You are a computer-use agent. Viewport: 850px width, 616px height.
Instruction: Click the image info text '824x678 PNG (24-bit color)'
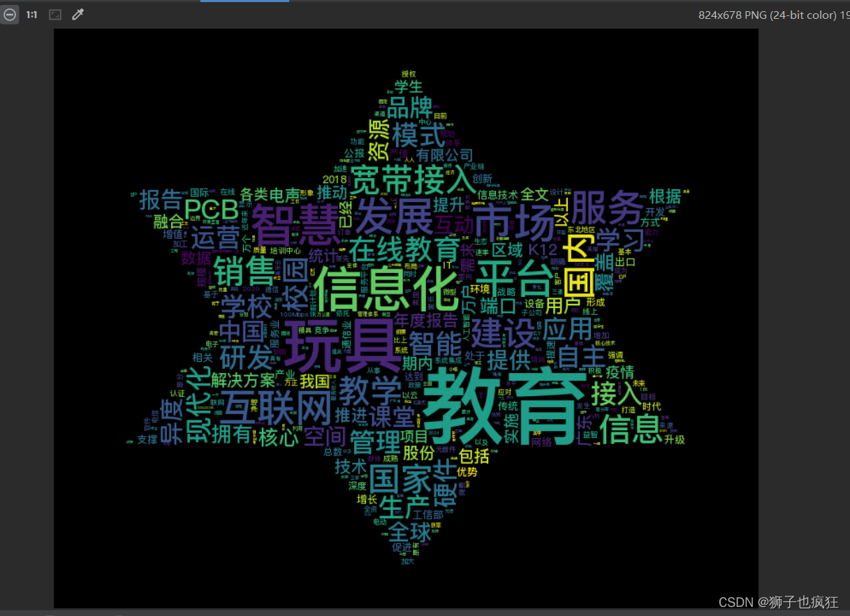tap(766, 15)
